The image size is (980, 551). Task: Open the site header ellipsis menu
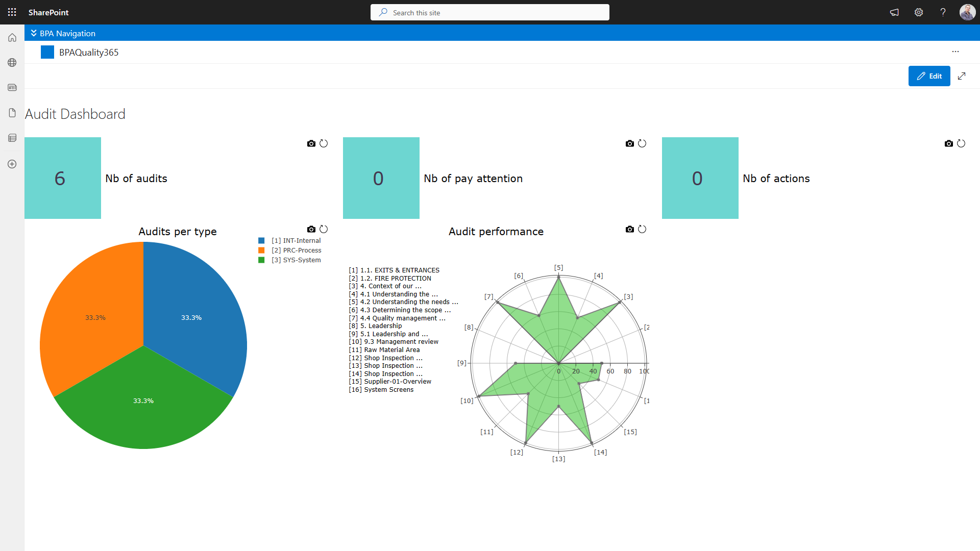(955, 52)
